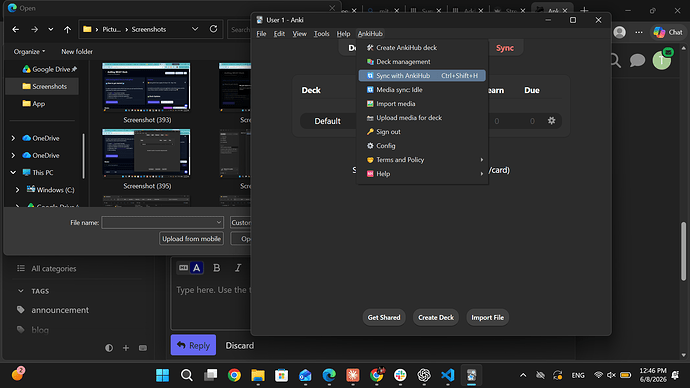Image resolution: width=690 pixels, height=388 pixels.
Task: Click the Reply button
Action: [193, 345]
